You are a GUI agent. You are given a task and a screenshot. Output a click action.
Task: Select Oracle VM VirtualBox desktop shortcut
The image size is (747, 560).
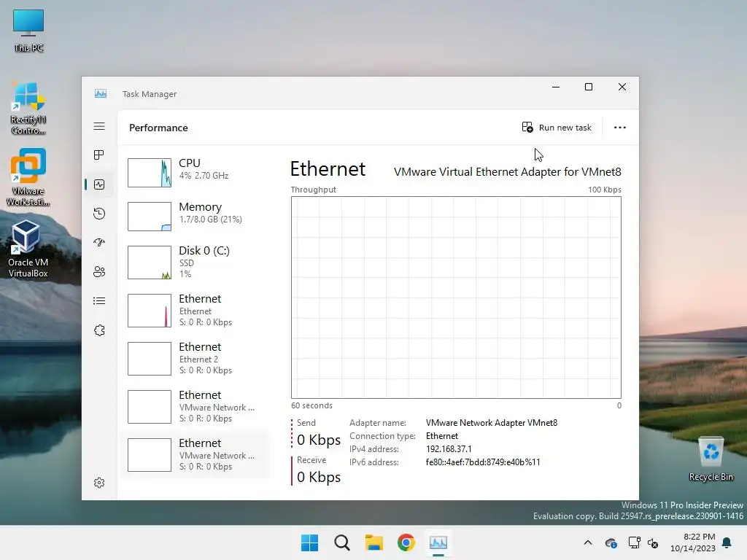(x=28, y=249)
